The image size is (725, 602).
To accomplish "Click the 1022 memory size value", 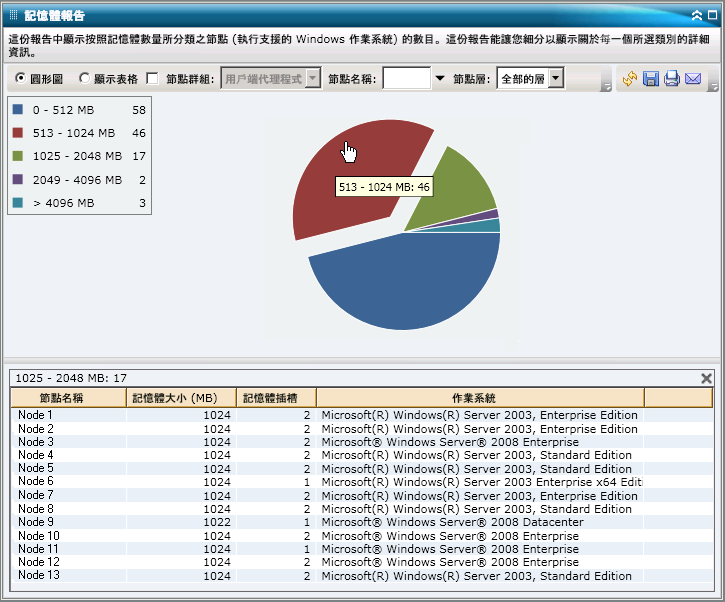I will (217, 522).
